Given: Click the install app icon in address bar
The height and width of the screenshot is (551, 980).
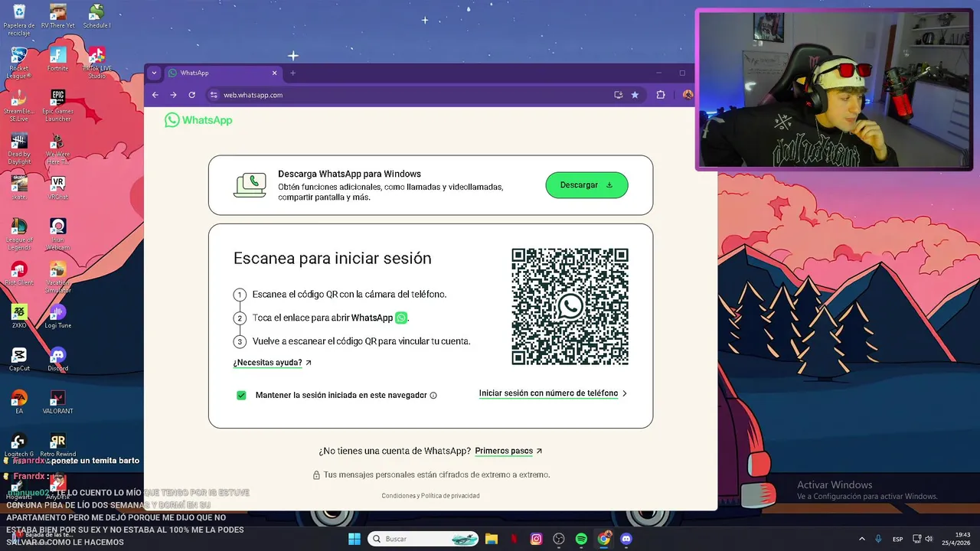Looking at the screenshot, I should click(619, 95).
